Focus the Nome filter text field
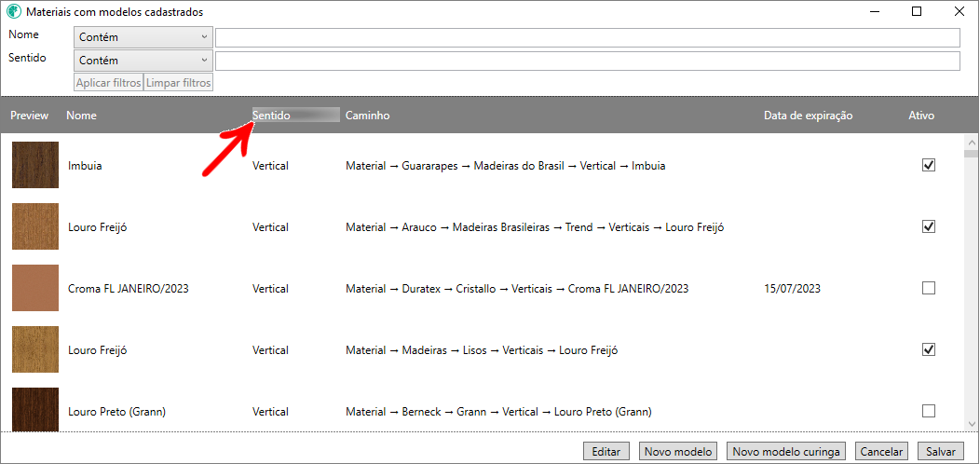This screenshot has width=980, height=464. click(588, 37)
